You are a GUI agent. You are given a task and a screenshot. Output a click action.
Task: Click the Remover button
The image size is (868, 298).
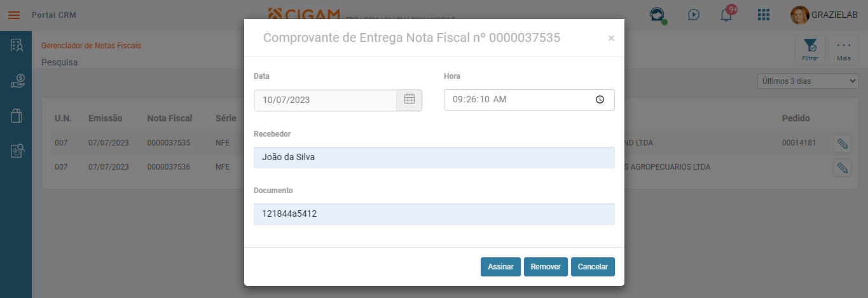[546, 267]
